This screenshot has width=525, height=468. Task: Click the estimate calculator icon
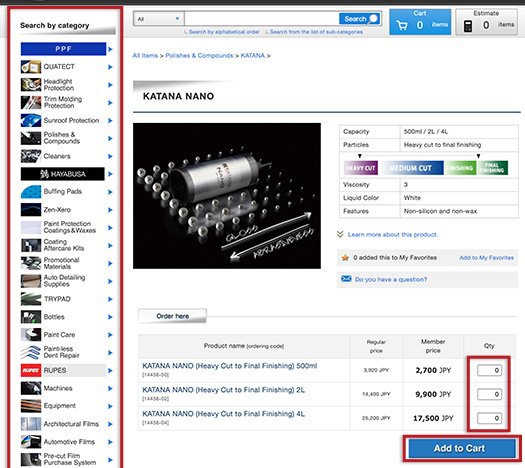click(x=468, y=26)
